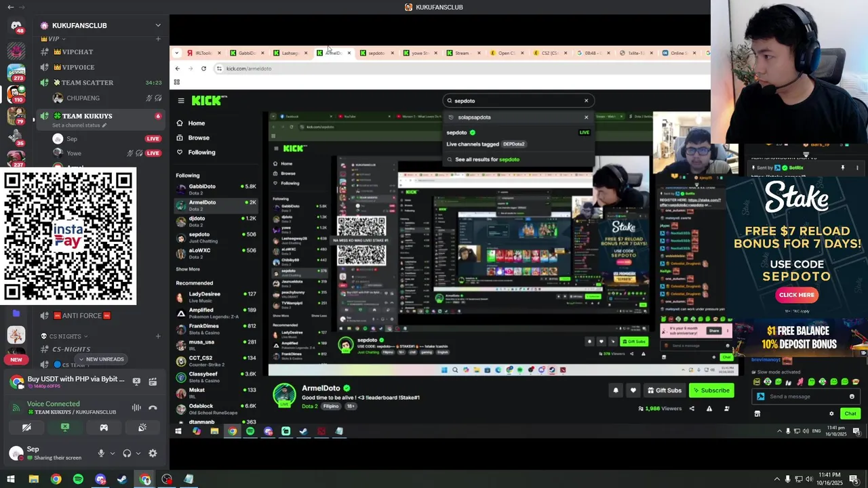
Task: Join the VIPVOICE voice channel
Action: [x=102, y=67]
